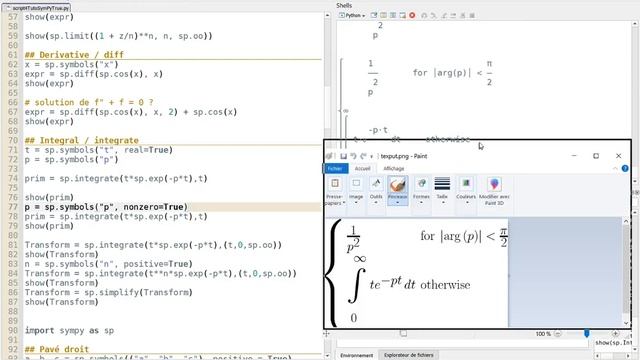This screenshot has width=640, height=360.
Task: Click the last greyed icon in the Shells toolbar
Action: (x=472, y=16)
